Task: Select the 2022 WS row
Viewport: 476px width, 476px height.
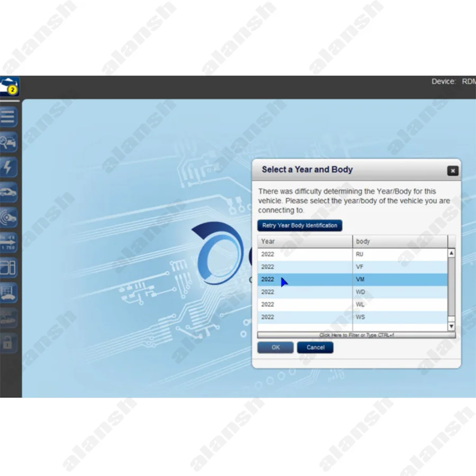Action: [x=352, y=317]
